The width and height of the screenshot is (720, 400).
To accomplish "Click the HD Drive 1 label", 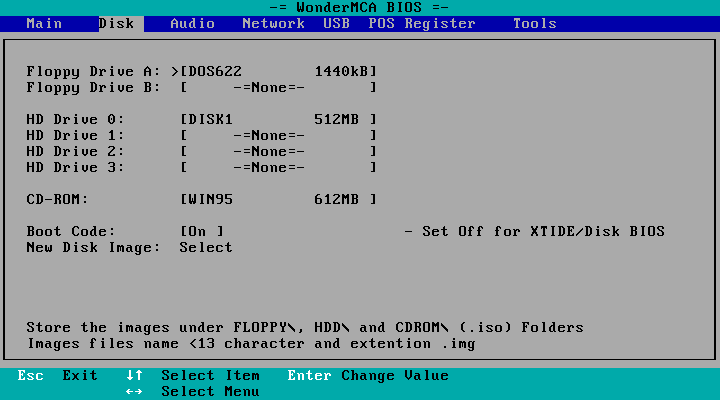I will coord(75,135).
